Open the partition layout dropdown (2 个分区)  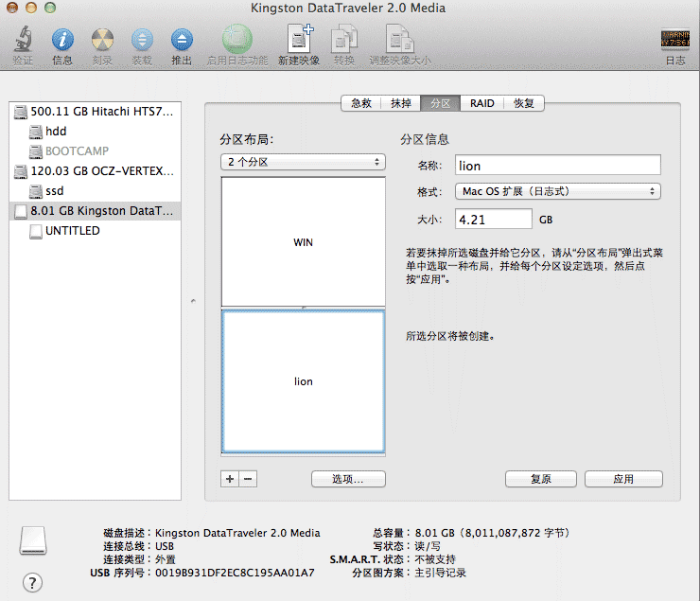(x=303, y=162)
